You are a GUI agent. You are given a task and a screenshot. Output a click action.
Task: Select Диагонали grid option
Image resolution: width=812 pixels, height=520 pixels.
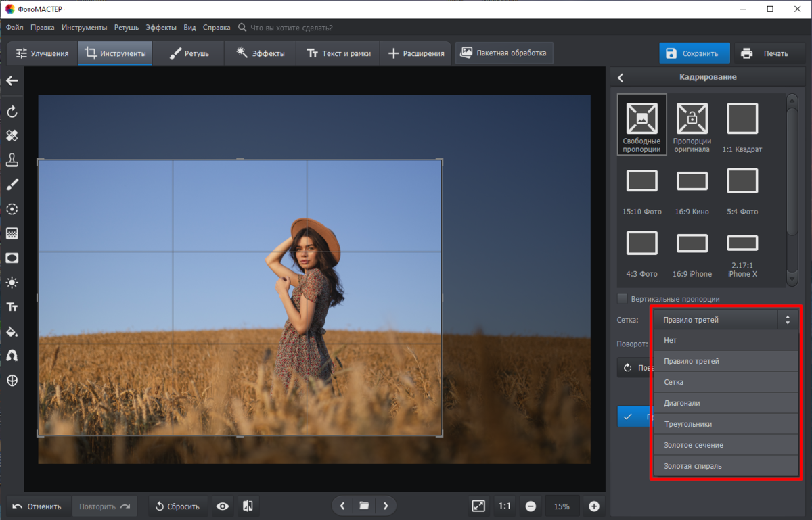tap(725, 403)
